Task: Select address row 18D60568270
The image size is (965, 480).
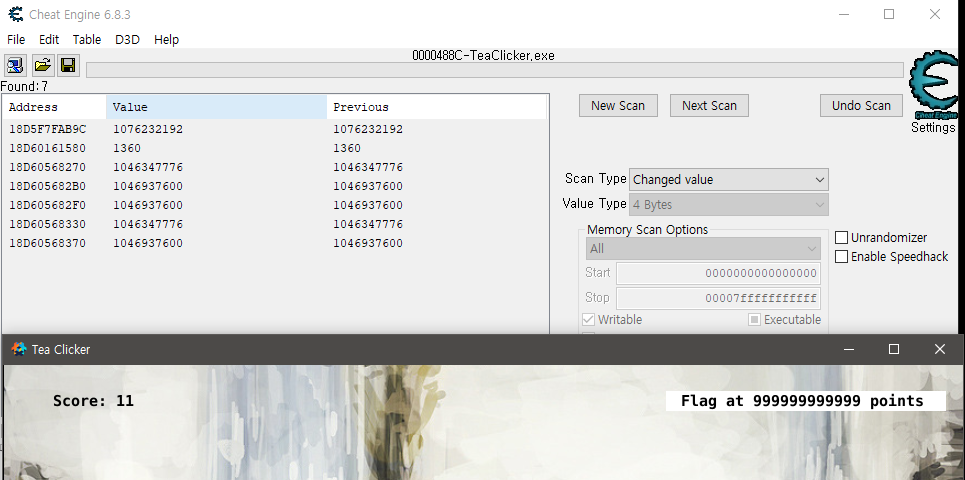Action: (x=274, y=167)
